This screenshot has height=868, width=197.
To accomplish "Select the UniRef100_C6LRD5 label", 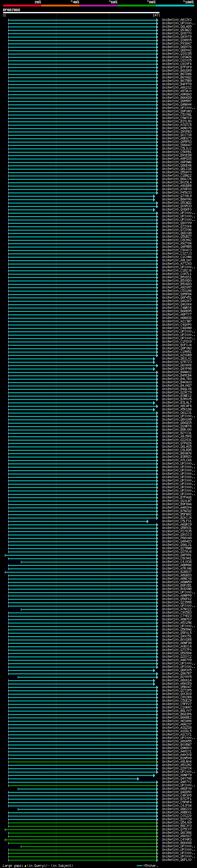I will 177,450.
